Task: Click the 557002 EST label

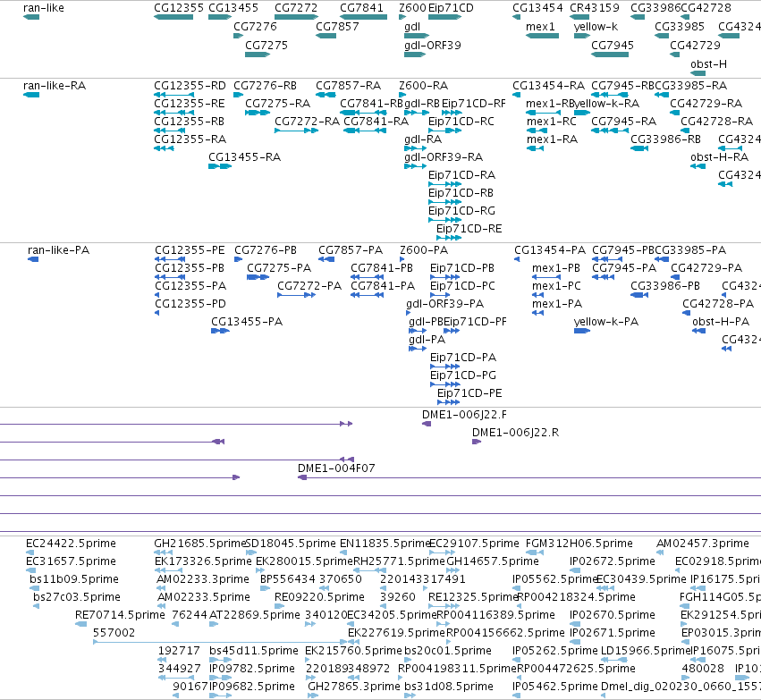Action: [114, 633]
